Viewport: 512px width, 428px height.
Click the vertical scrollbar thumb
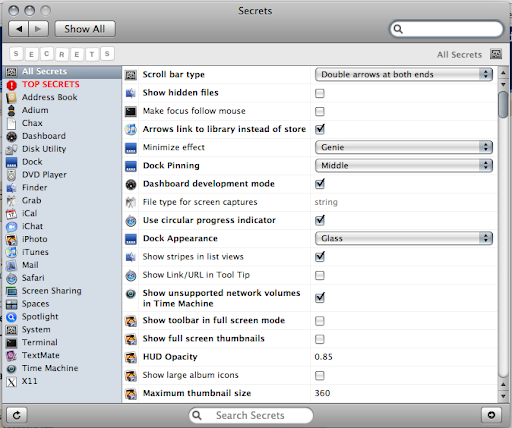[503, 105]
